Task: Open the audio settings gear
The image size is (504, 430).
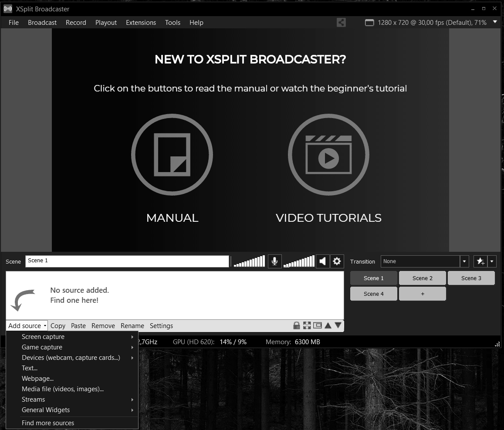Action: (x=337, y=261)
